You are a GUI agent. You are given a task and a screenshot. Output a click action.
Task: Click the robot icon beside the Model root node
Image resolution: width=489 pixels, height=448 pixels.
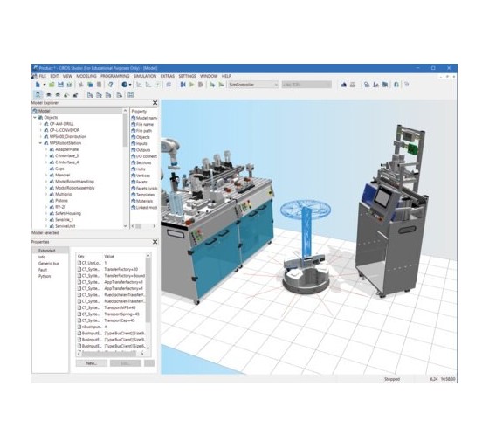pyautogui.click(x=35, y=111)
